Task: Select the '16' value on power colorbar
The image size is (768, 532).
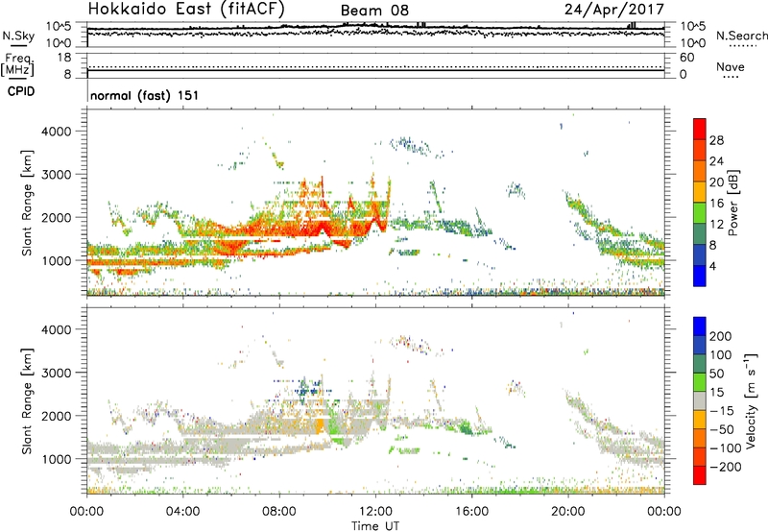Action: [x=716, y=204]
